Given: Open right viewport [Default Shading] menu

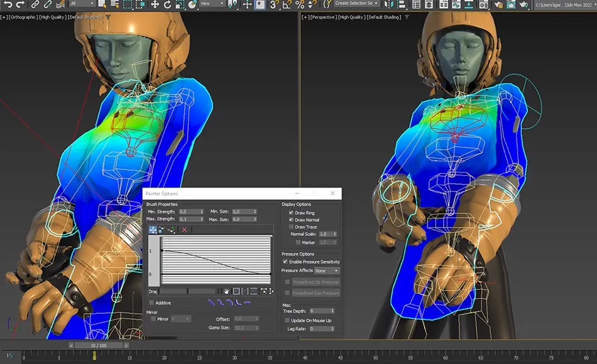Looking at the screenshot, I should click(384, 17).
